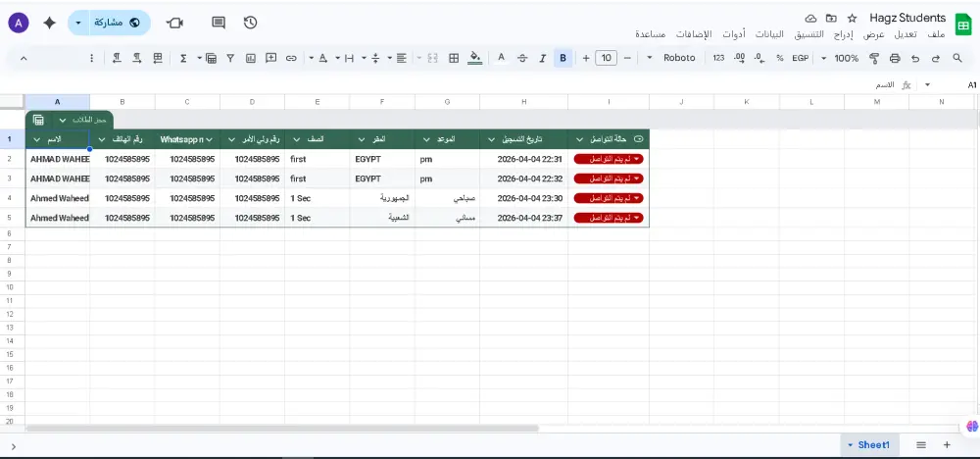
Task: Apply EGP currency format
Action: 800,58
